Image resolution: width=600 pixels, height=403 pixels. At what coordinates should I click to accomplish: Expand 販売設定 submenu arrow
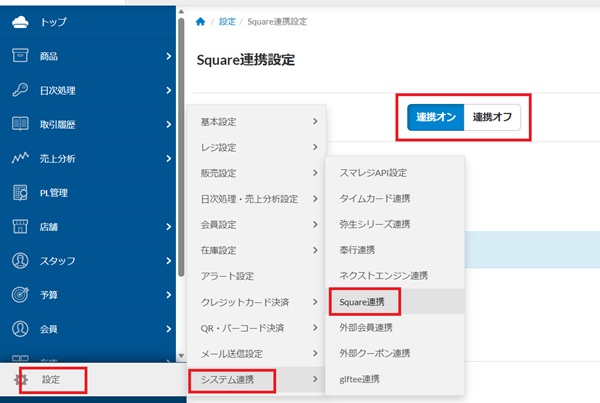315,173
